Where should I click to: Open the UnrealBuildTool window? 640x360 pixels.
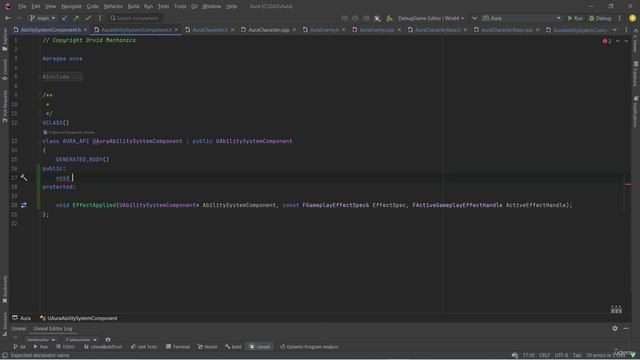tap(103, 347)
